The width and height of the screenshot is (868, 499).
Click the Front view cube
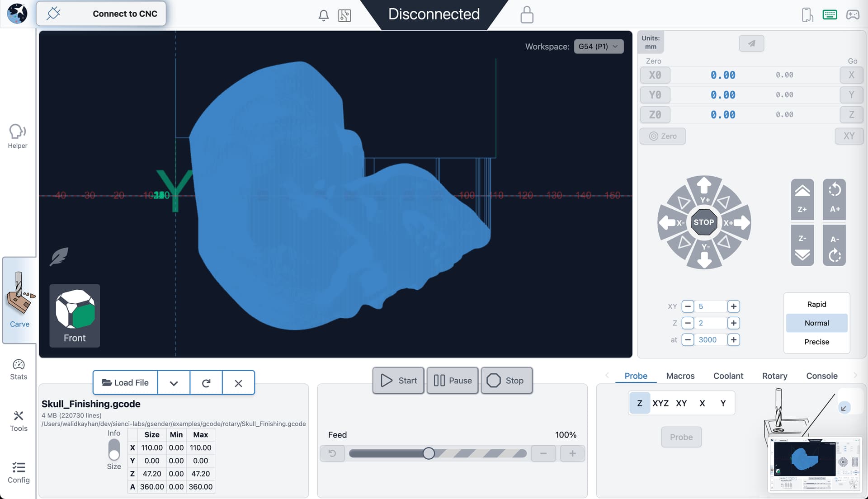(75, 315)
